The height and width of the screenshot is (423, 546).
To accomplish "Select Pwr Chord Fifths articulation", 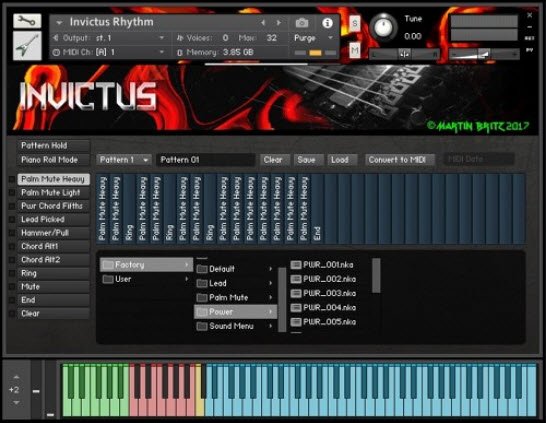I will [53, 206].
